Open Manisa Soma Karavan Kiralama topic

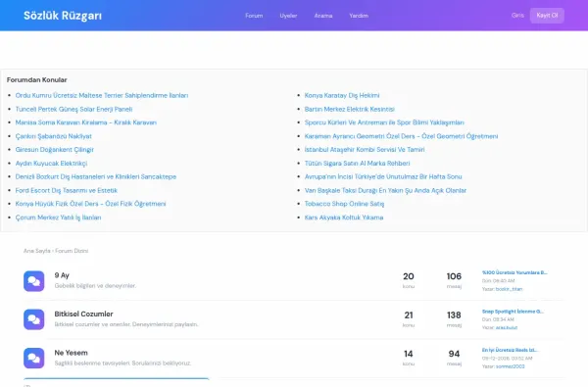86,122
